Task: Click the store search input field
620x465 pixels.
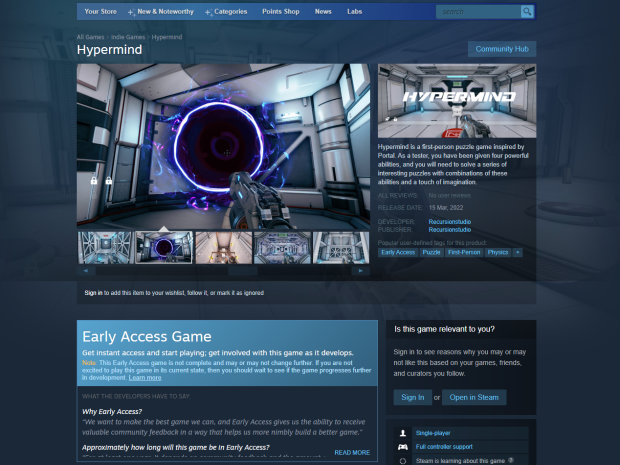Action: click(x=478, y=12)
